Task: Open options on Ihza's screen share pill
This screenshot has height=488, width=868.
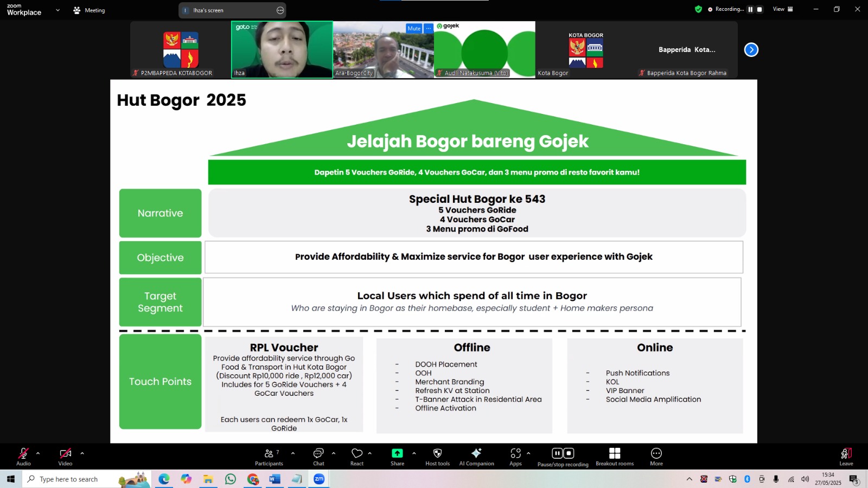Action: point(280,10)
